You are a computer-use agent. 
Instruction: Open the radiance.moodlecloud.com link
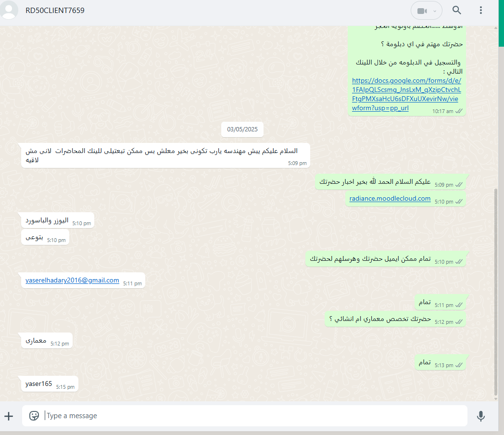(390, 198)
